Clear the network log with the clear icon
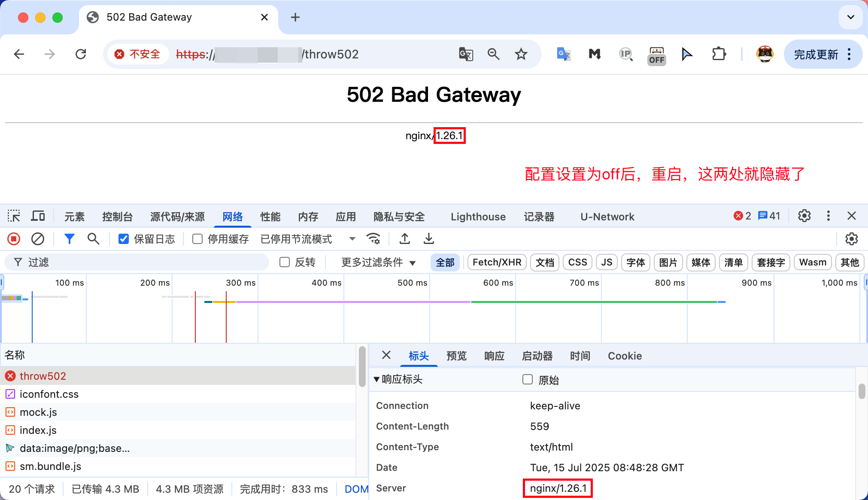Screen dimensions: 868x500 (38, 239)
